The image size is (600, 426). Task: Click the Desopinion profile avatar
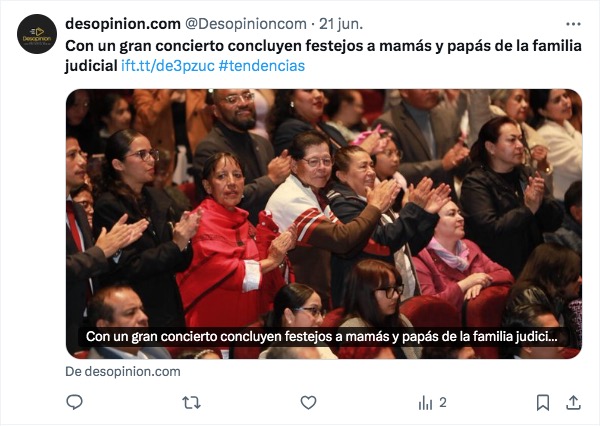[37, 34]
